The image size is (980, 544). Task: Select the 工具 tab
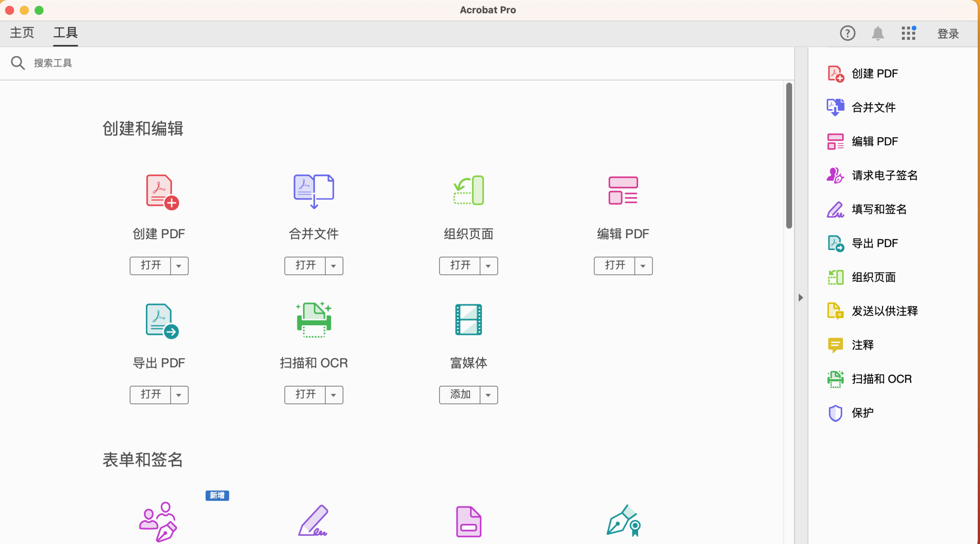coord(65,33)
